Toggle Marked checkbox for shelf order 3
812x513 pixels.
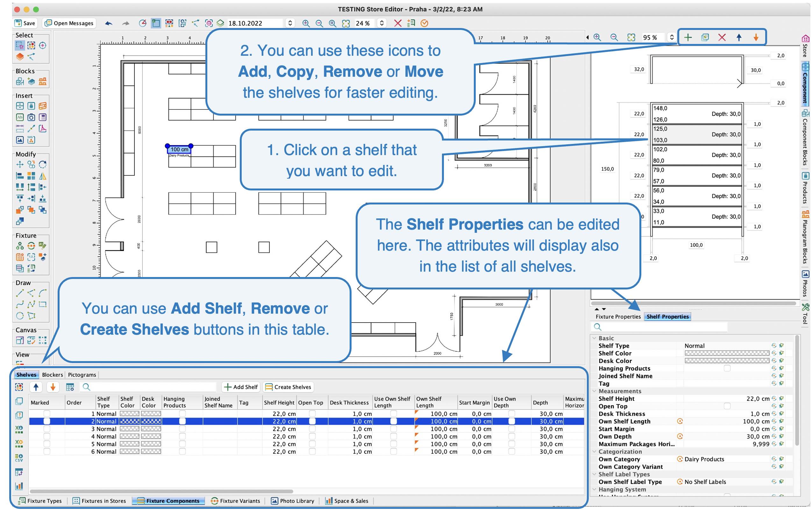[47, 429]
